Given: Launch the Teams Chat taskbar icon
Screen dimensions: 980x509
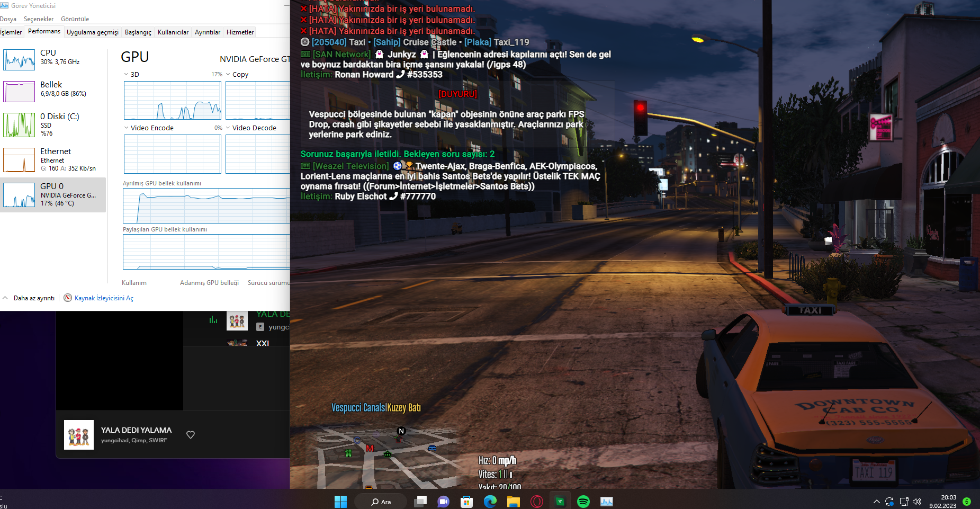Looking at the screenshot, I should [443, 502].
